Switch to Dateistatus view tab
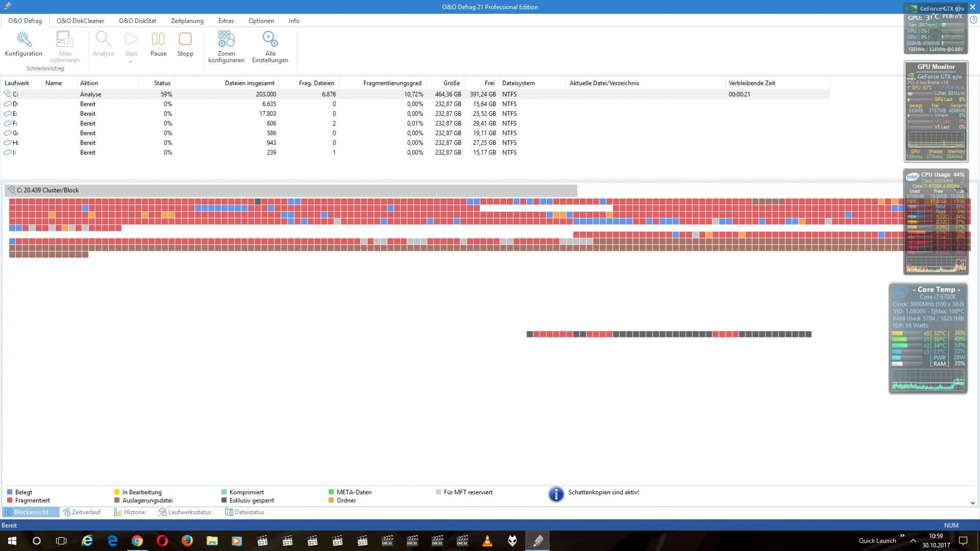 (x=245, y=512)
